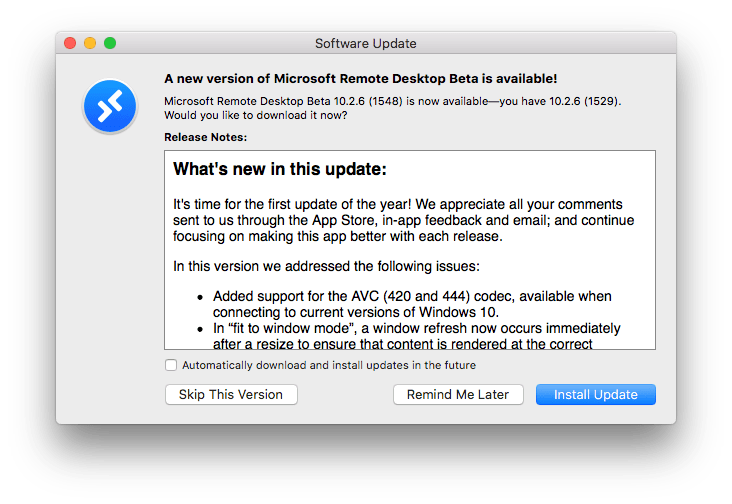This screenshot has height=504, width=732.
Task: Enable automatic update downloads checkbox
Action: [x=172, y=365]
